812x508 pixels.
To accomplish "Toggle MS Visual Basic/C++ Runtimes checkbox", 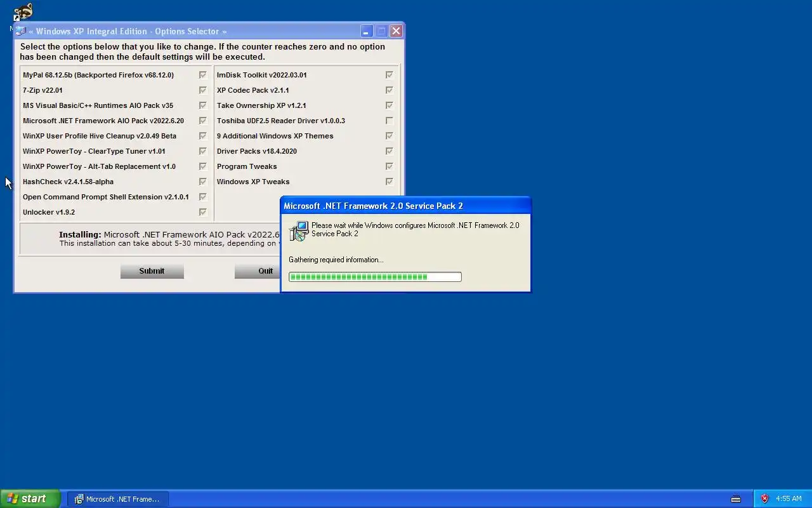I will click(203, 105).
